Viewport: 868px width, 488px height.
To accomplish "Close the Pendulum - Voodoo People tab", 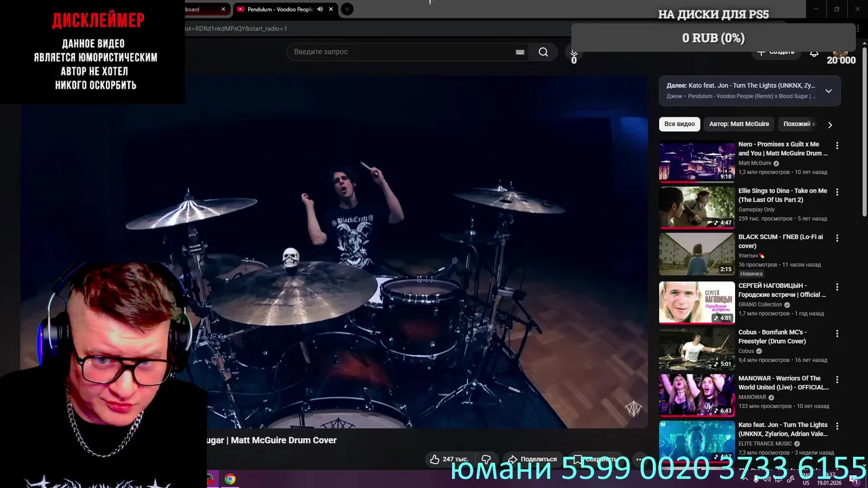I will coord(331,9).
